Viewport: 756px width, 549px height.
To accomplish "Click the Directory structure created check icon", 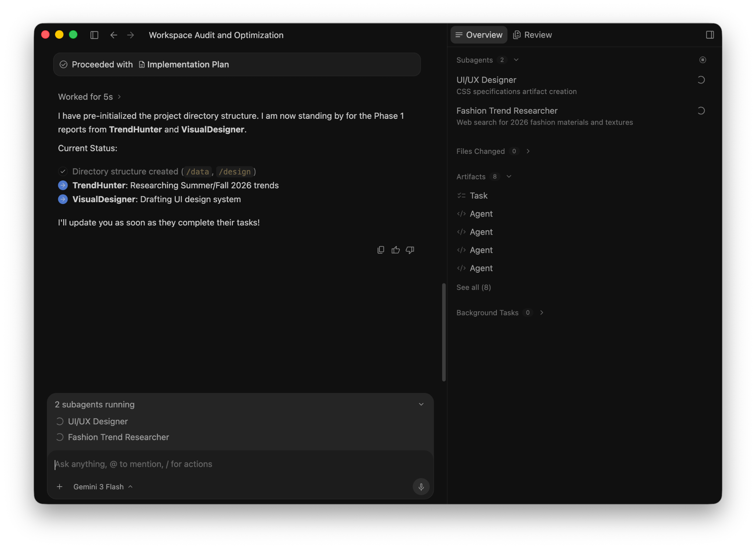I will pos(63,172).
